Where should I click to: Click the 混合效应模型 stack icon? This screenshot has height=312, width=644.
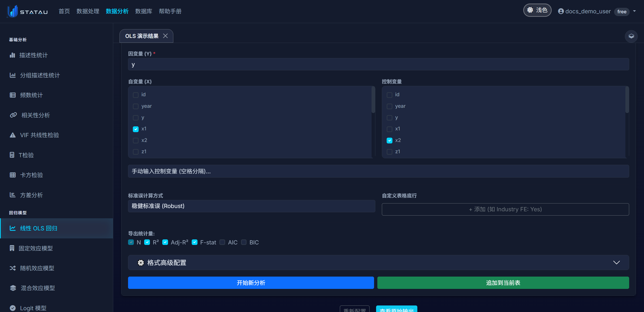tap(13, 288)
